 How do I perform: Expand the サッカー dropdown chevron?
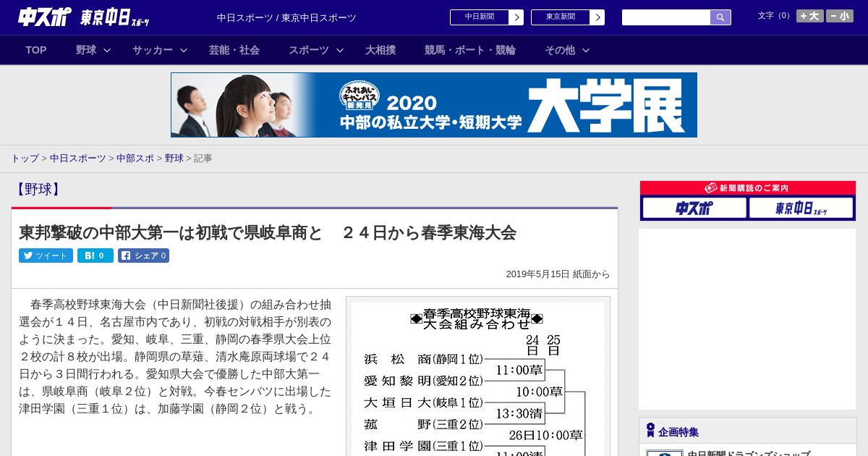(184, 50)
